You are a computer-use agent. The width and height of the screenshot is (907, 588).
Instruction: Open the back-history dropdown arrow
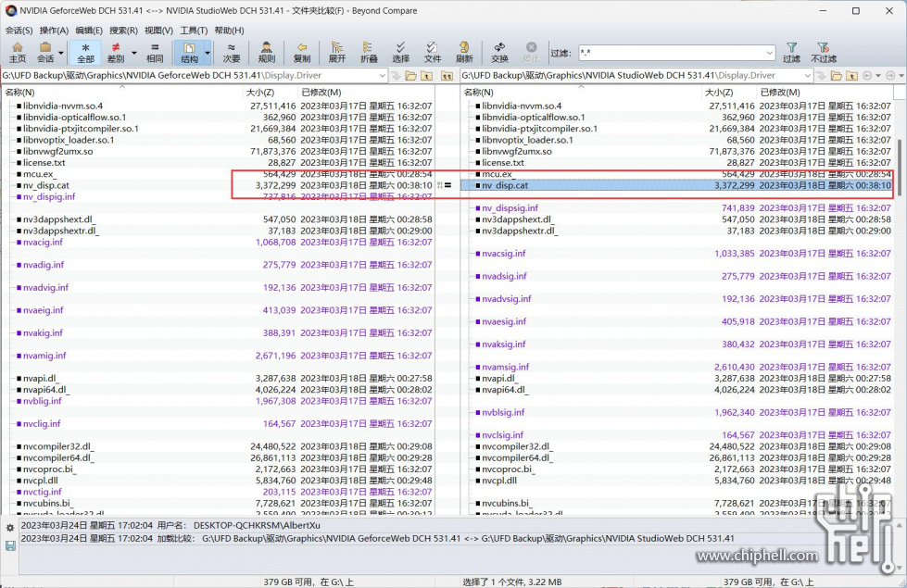pos(878,76)
